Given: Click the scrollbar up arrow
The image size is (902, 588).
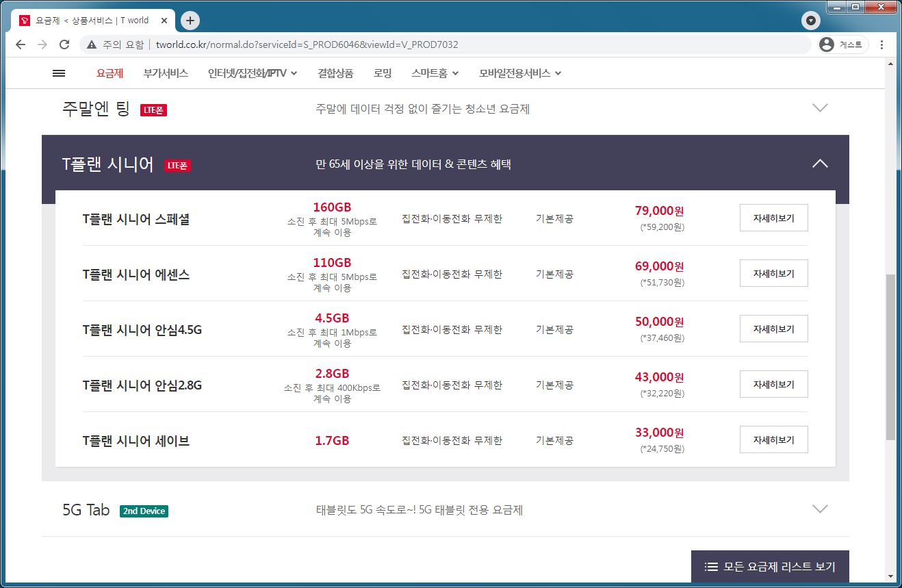Looking at the screenshot, I should click(890, 63).
